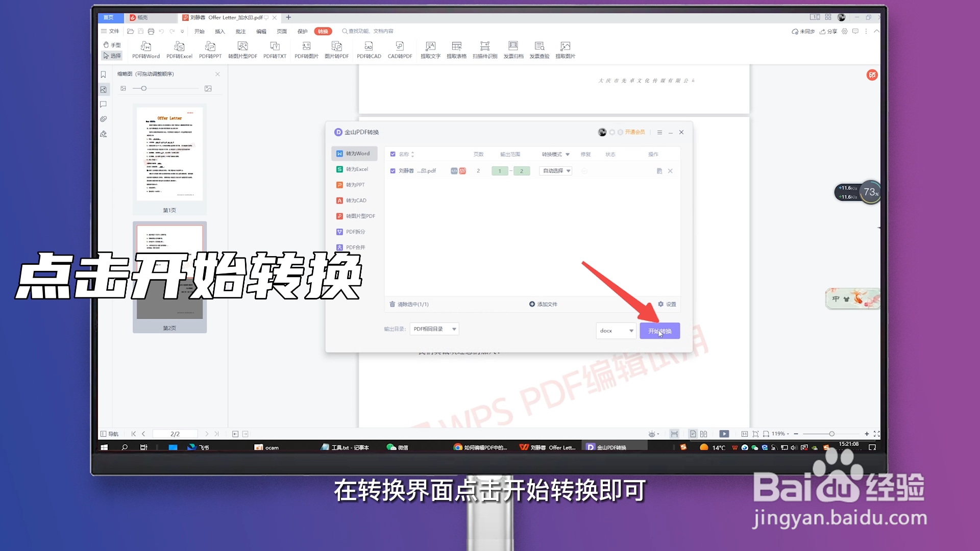The image size is (980, 551).
Task: Open the 自动选择 conversion mode dropdown
Action: pyautogui.click(x=555, y=170)
